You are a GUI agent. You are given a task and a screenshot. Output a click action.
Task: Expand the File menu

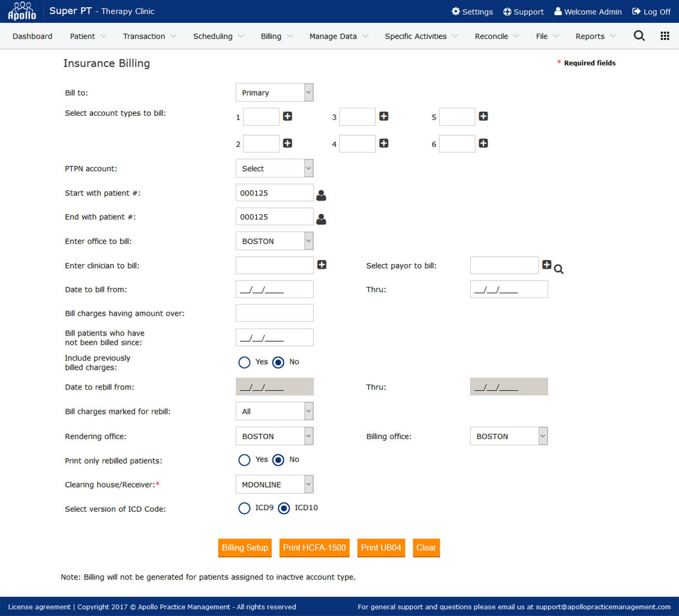[x=547, y=36]
